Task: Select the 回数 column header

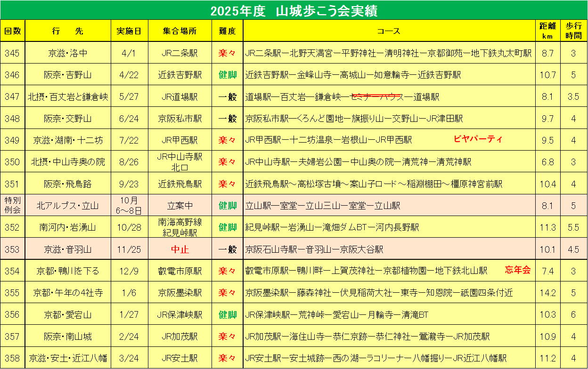Action: (x=13, y=31)
